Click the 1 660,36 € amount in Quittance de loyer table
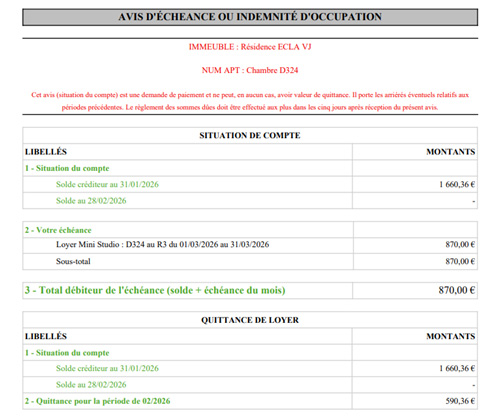 457,368
